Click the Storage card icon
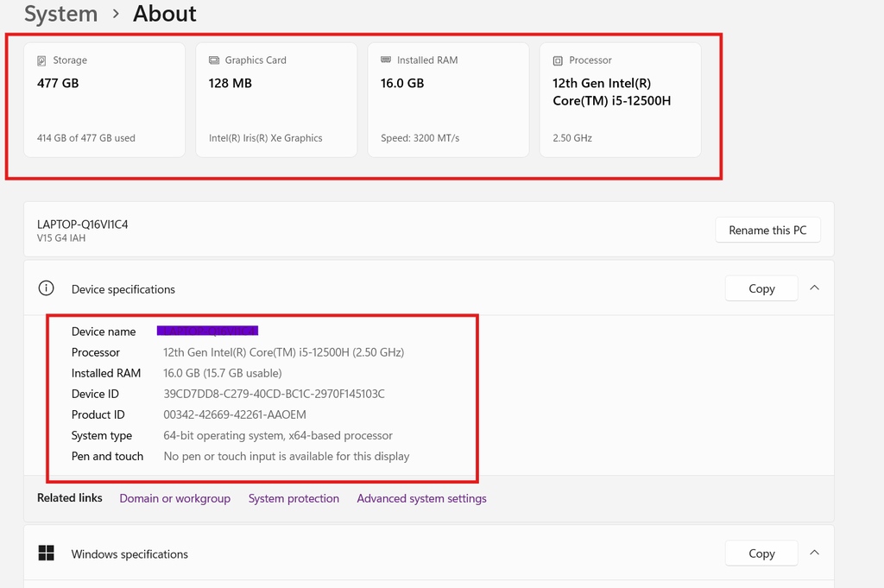884x588 pixels. (41, 60)
